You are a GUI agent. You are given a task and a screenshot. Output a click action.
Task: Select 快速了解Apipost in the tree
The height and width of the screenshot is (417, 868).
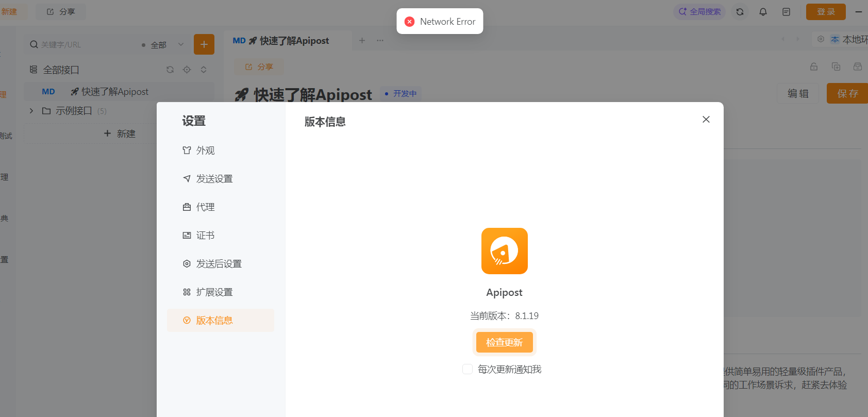[x=119, y=92]
